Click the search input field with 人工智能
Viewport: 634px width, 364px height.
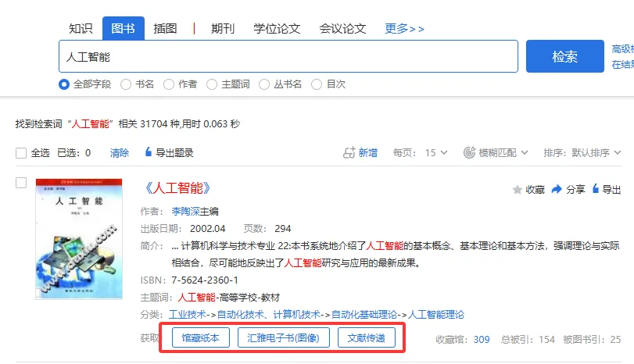click(288, 56)
